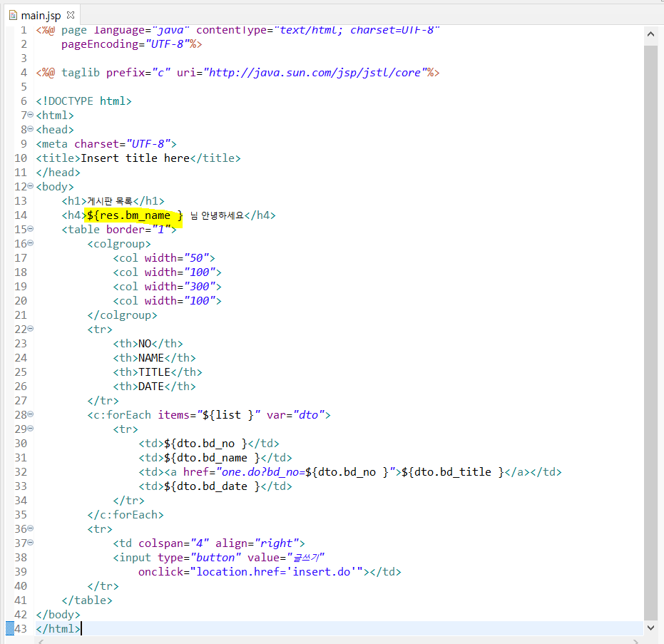The width and height of the screenshot is (664, 644).
Task: Collapse the <tr> fold on line 36
Action: [31, 528]
